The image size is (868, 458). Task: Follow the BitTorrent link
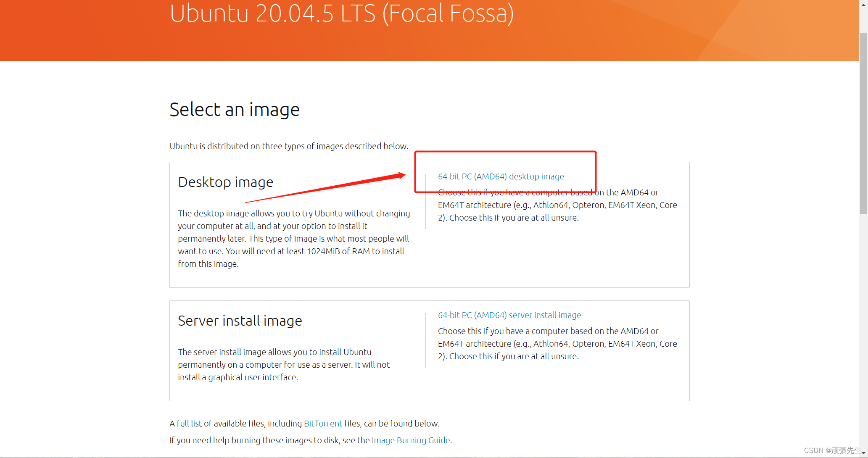pos(323,424)
